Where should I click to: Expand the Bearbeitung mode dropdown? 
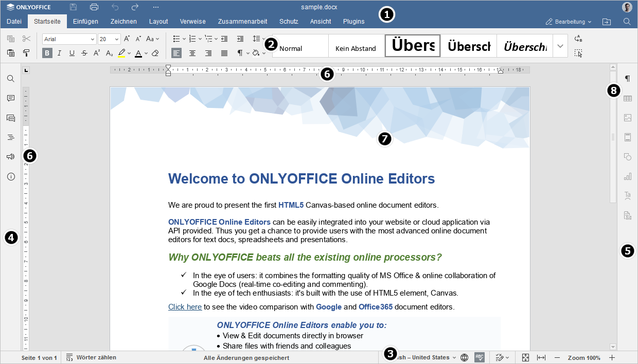tap(568, 22)
